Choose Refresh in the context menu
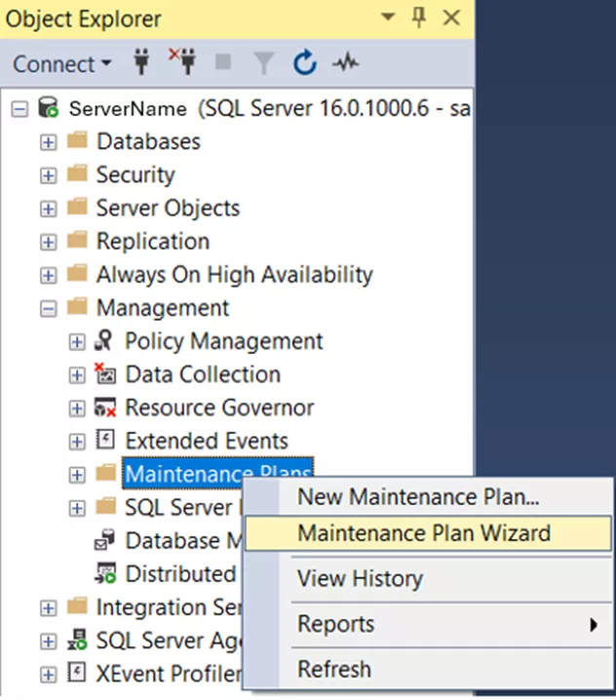 pyautogui.click(x=428, y=670)
